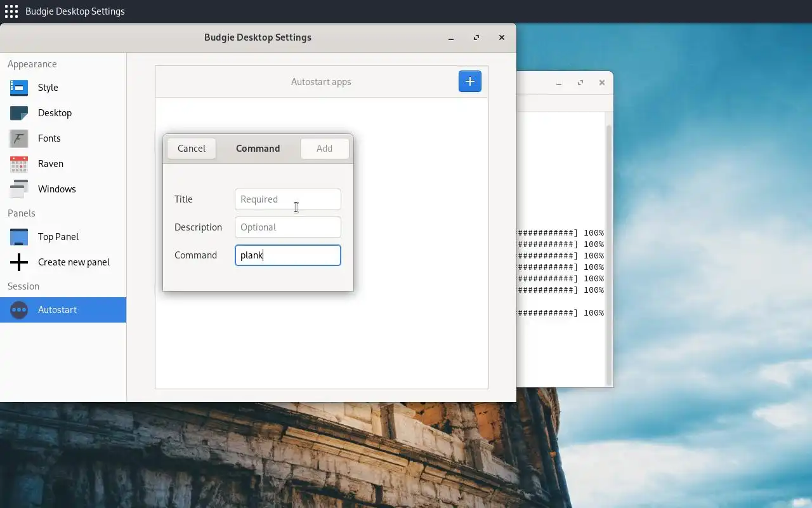Viewport: 812px width, 508px height.
Task: Select Create new panel entry
Action: pyautogui.click(x=63, y=262)
